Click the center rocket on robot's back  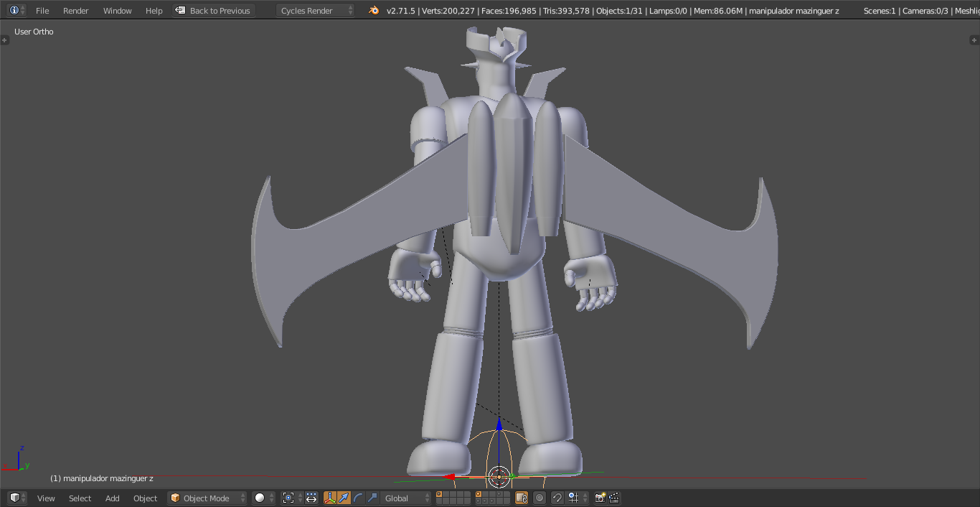click(512, 172)
